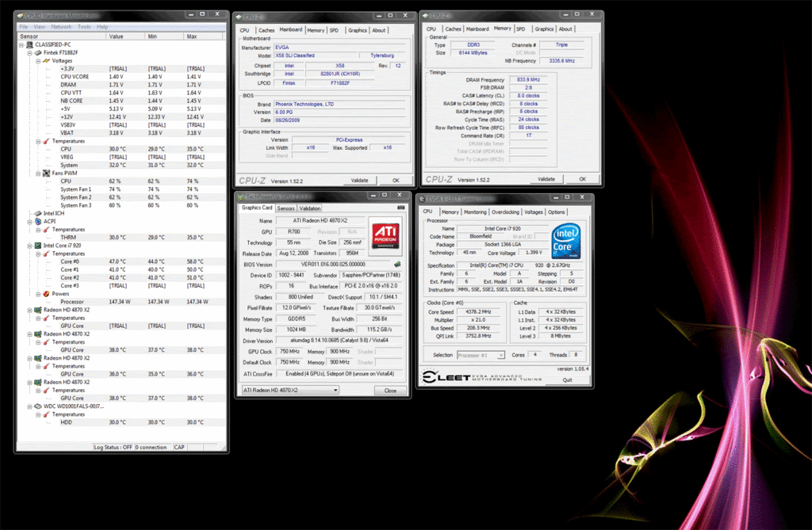Click the E-LEET title bar icon

pos(422,199)
